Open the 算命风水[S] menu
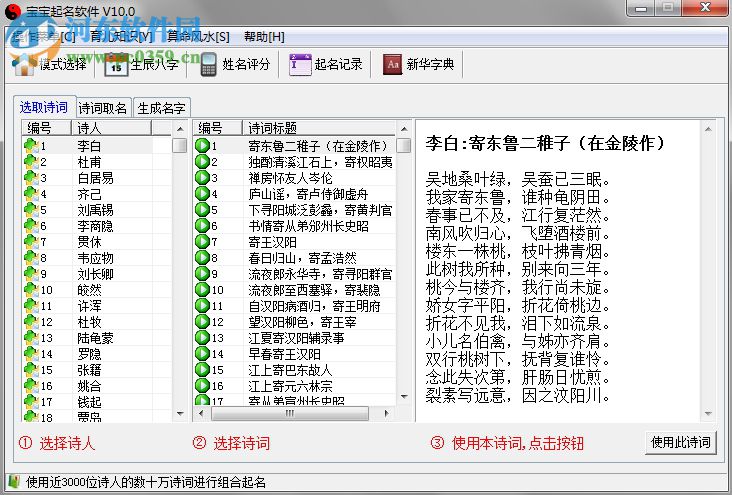 pyautogui.click(x=198, y=36)
